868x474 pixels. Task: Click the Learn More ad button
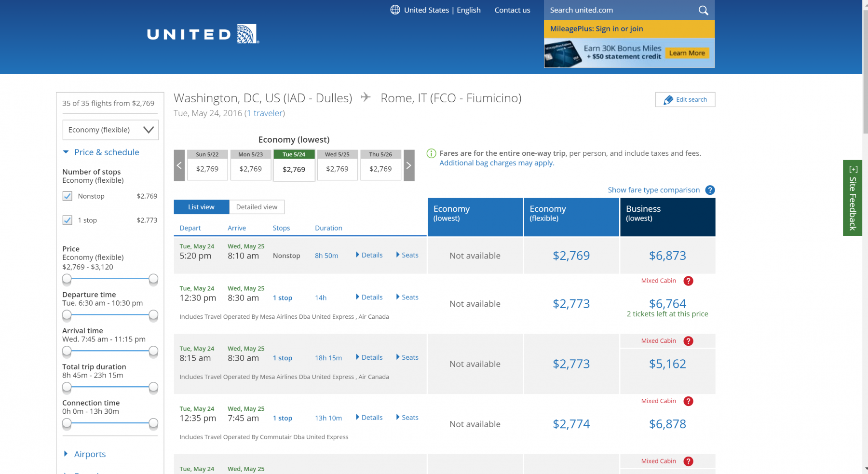[x=687, y=53]
